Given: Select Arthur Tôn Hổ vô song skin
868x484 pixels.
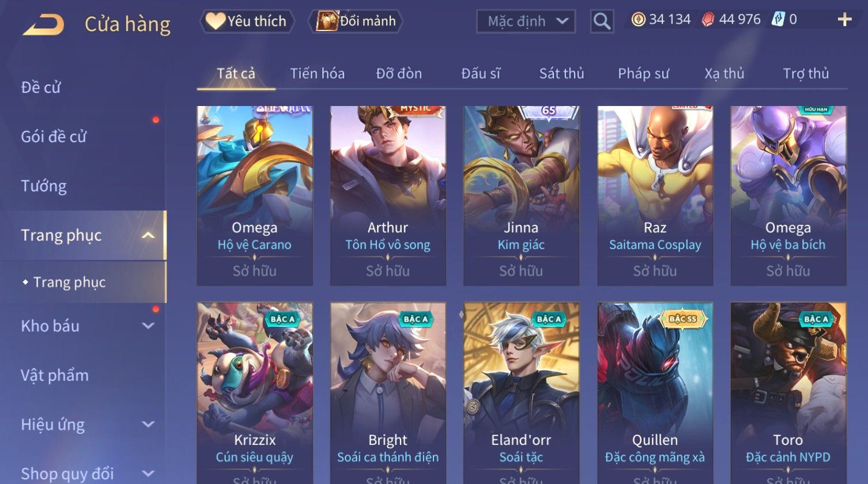Looking at the screenshot, I should [x=388, y=196].
